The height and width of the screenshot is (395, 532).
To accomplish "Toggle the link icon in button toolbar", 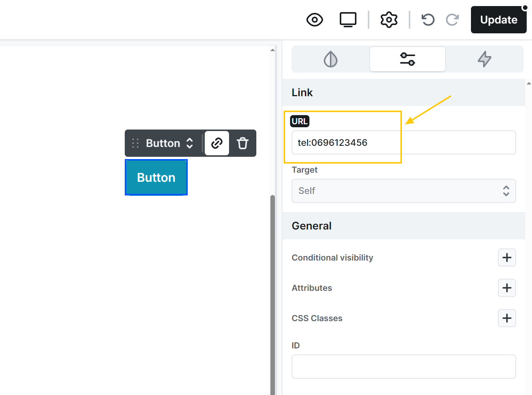I will 217,143.
